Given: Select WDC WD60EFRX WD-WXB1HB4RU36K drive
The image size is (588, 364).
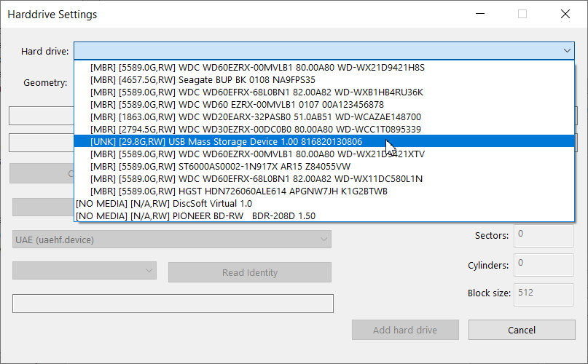Looking at the screenshot, I should tap(324, 92).
